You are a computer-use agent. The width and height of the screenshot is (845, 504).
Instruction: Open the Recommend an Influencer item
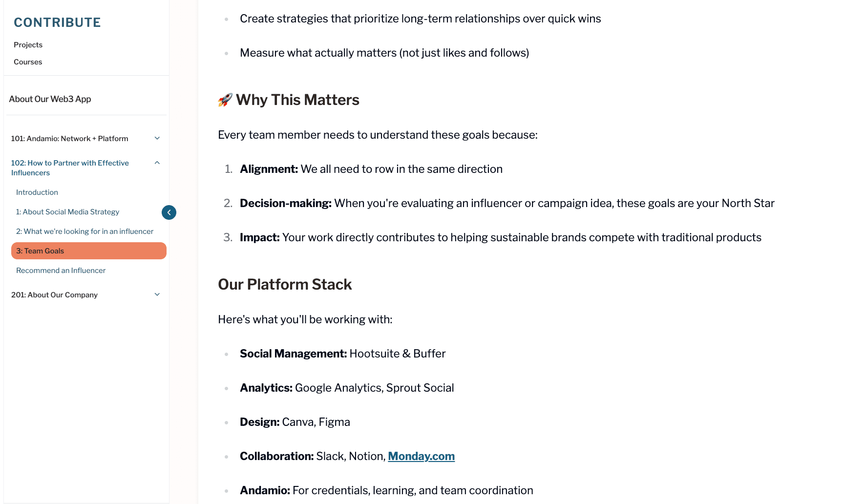[x=61, y=271]
